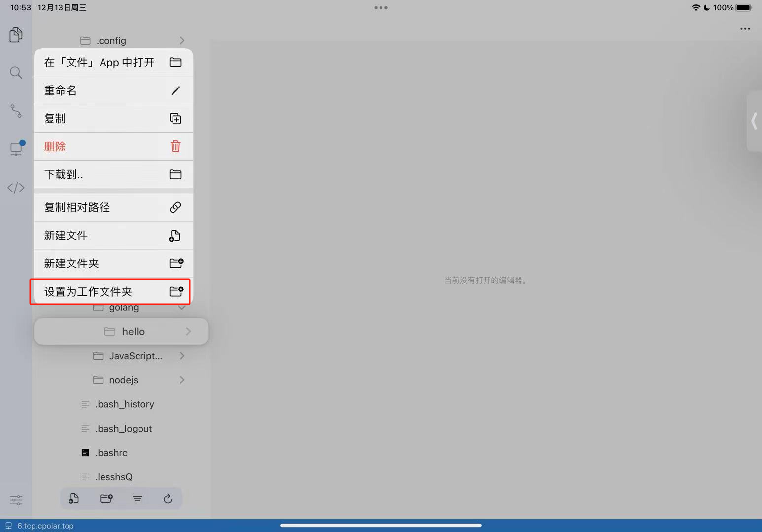Select 在「文件」App 中打开
762x532 pixels.
[113, 62]
